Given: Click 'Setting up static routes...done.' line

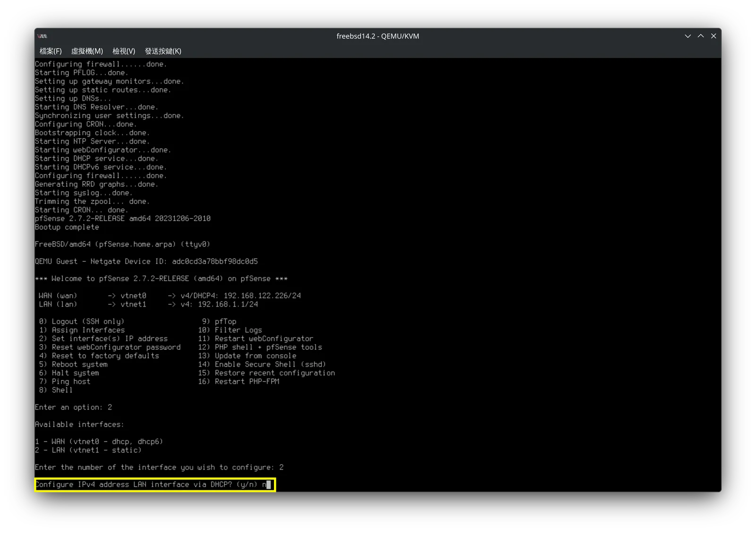Looking at the screenshot, I should pos(103,89).
